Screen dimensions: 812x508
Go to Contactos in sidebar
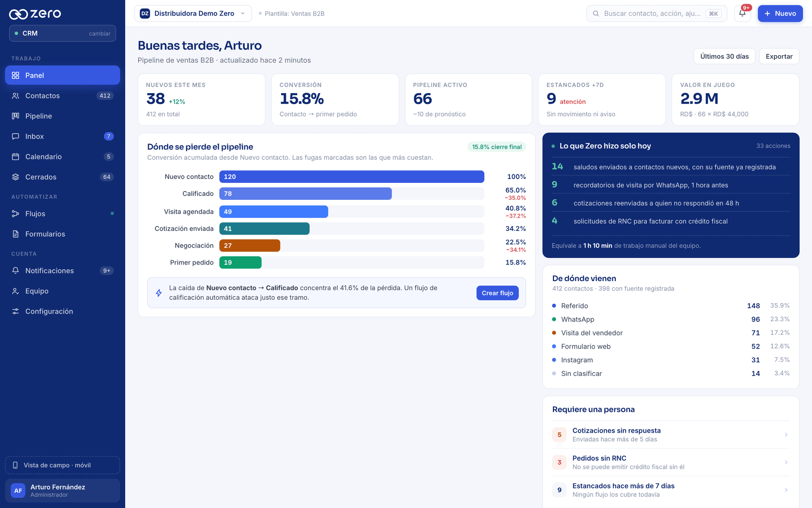(63, 96)
